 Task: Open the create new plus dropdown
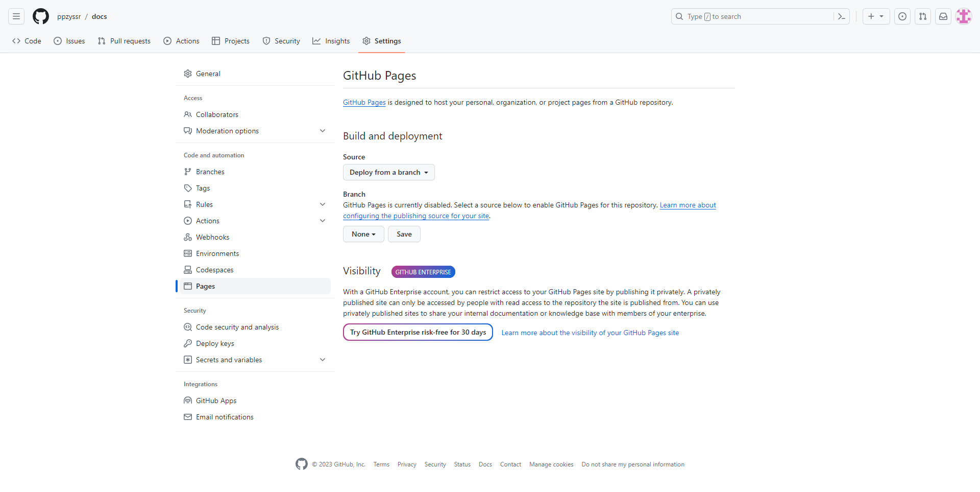(876, 16)
